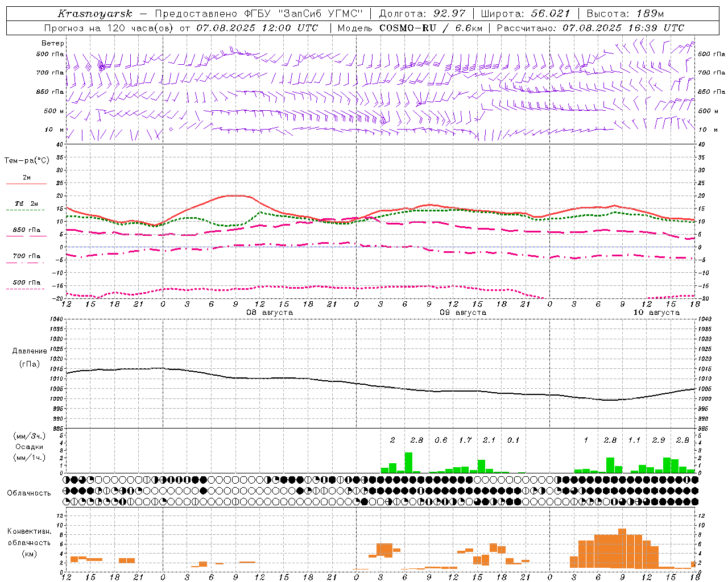Click the '10 августа' date label
This screenshot has height=582, width=728.
coord(656,313)
